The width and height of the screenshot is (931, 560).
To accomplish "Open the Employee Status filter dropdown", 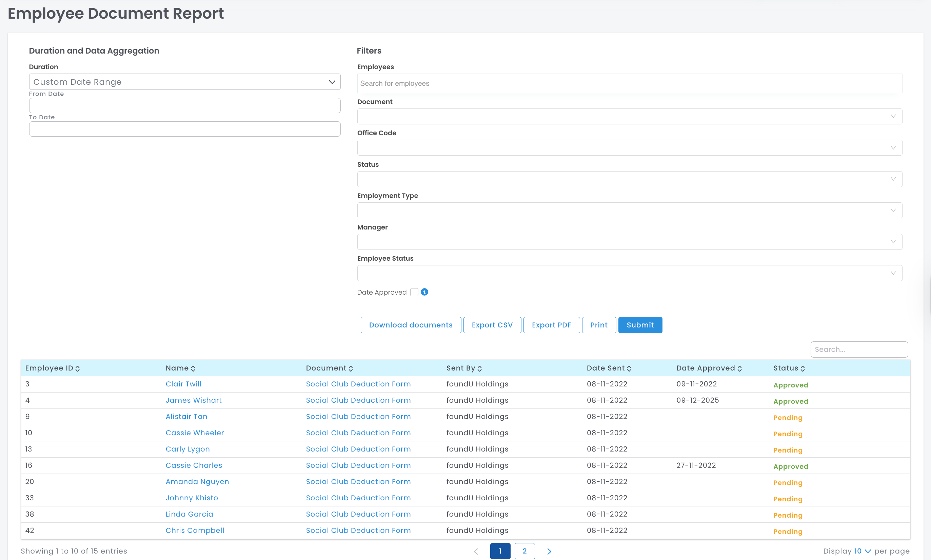I will [629, 273].
